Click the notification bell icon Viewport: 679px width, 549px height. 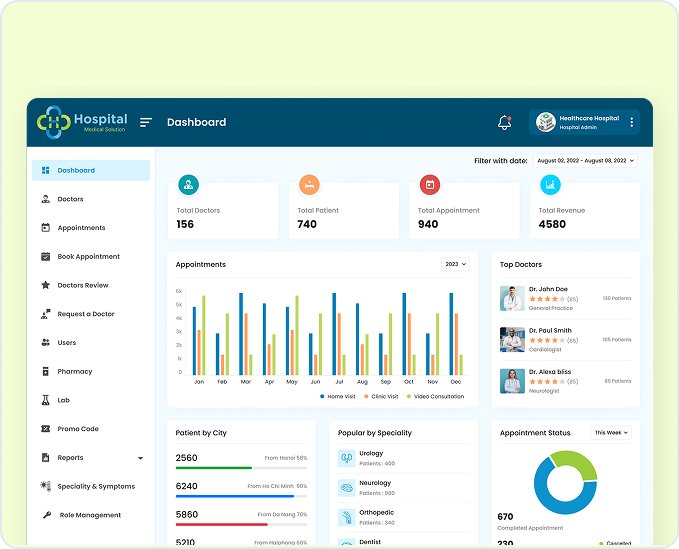click(504, 123)
